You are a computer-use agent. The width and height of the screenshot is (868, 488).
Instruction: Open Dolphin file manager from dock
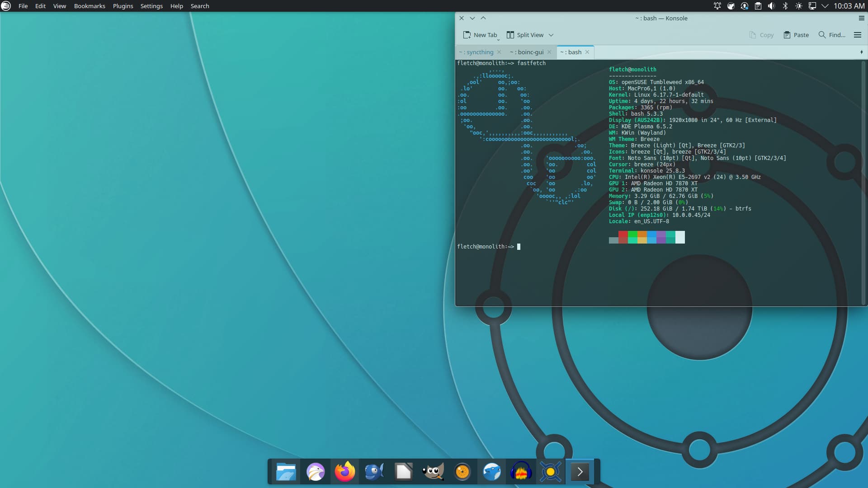[286, 472]
